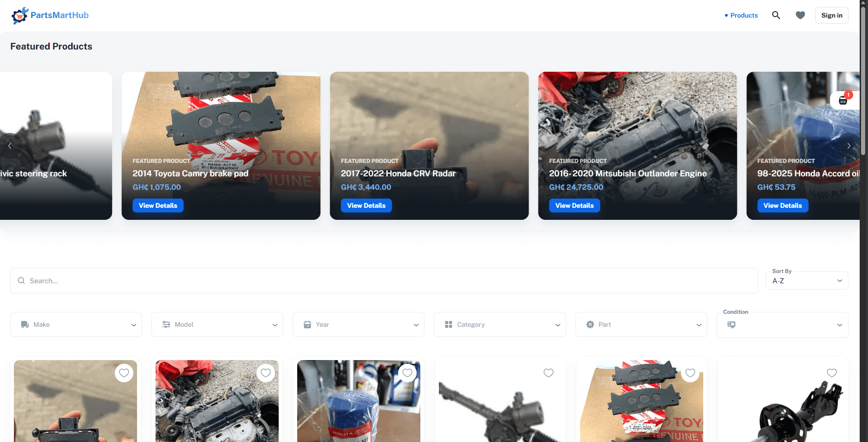This screenshot has height=442, width=868.
Task: Expand the Model filter dropdown
Action: pos(217,324)
